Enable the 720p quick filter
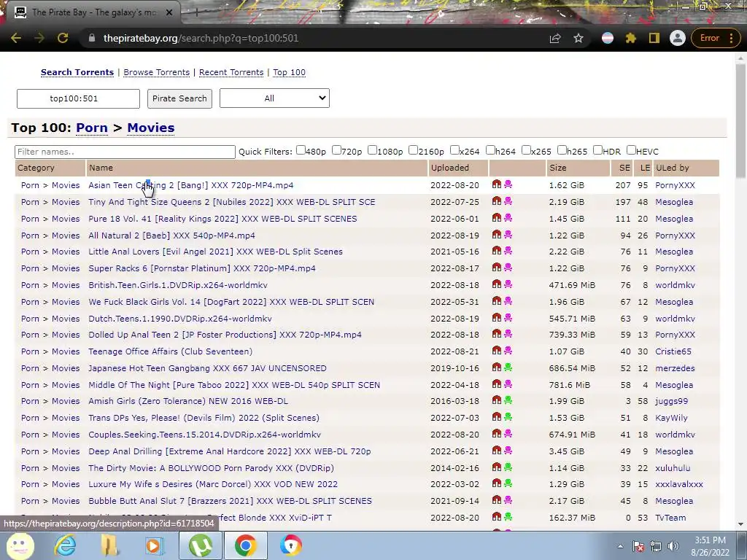 (x=336, y=150)
